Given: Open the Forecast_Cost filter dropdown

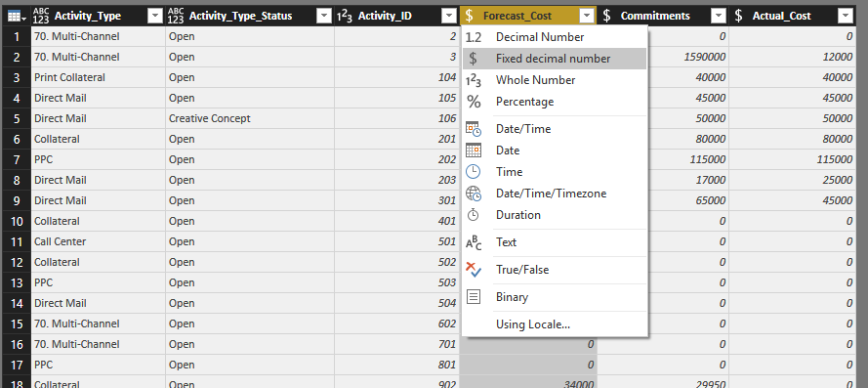Looking at the screenshot, I should pos(586,17).
